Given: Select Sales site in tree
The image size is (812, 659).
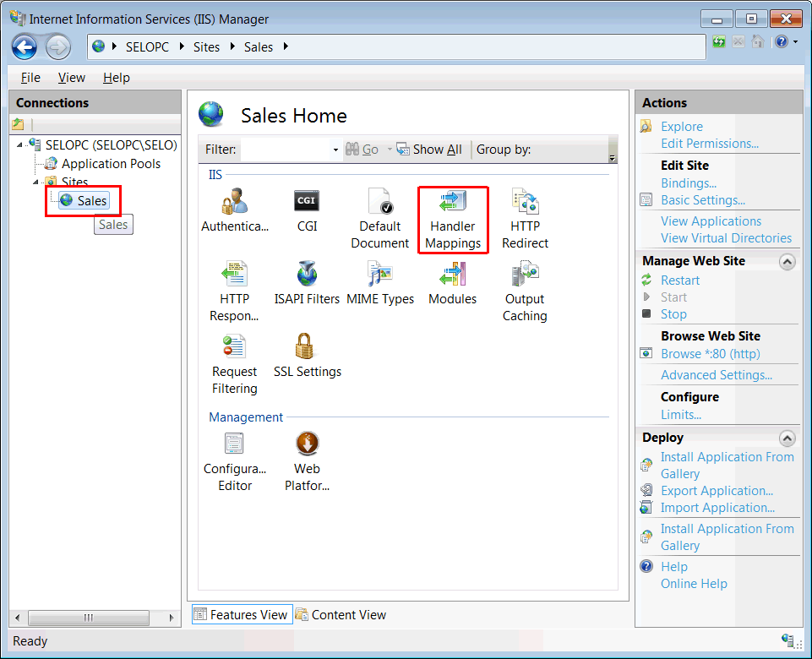Looking at the screenshot, I should coord(84,200).
